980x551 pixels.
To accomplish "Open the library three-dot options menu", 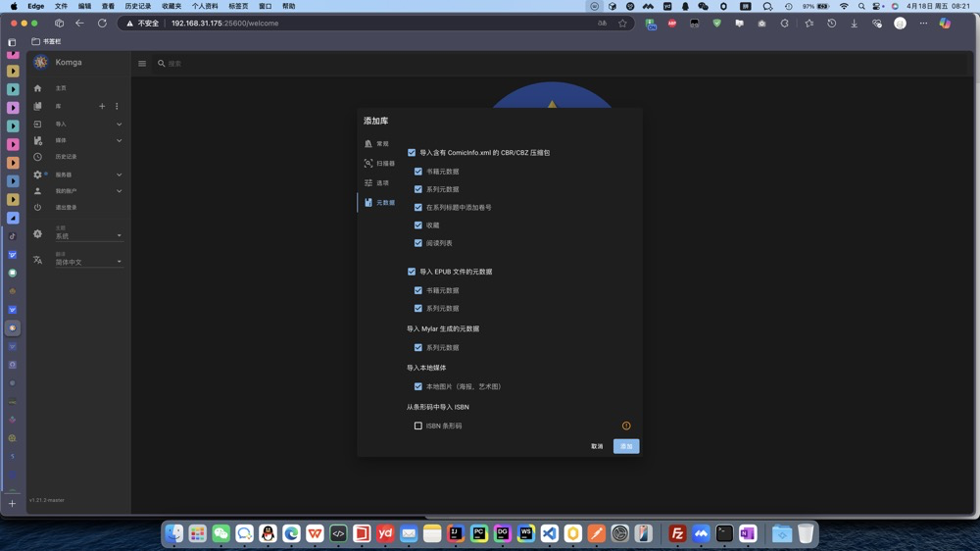I will 117,106.
